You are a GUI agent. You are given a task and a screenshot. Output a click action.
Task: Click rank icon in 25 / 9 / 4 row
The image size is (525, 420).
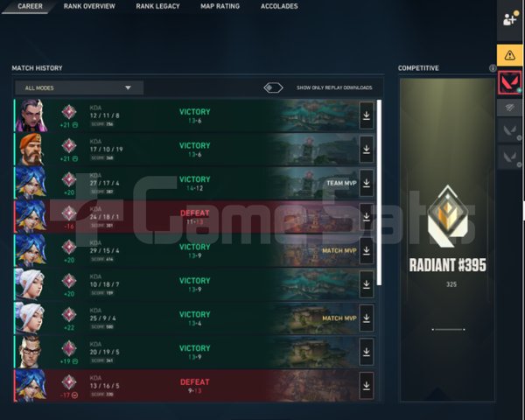[69, 314]
